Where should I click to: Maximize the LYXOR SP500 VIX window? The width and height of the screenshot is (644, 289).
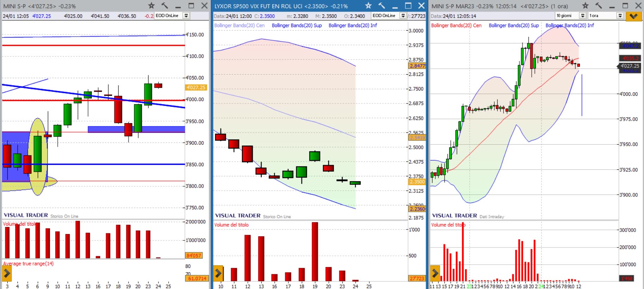point(408,6)
